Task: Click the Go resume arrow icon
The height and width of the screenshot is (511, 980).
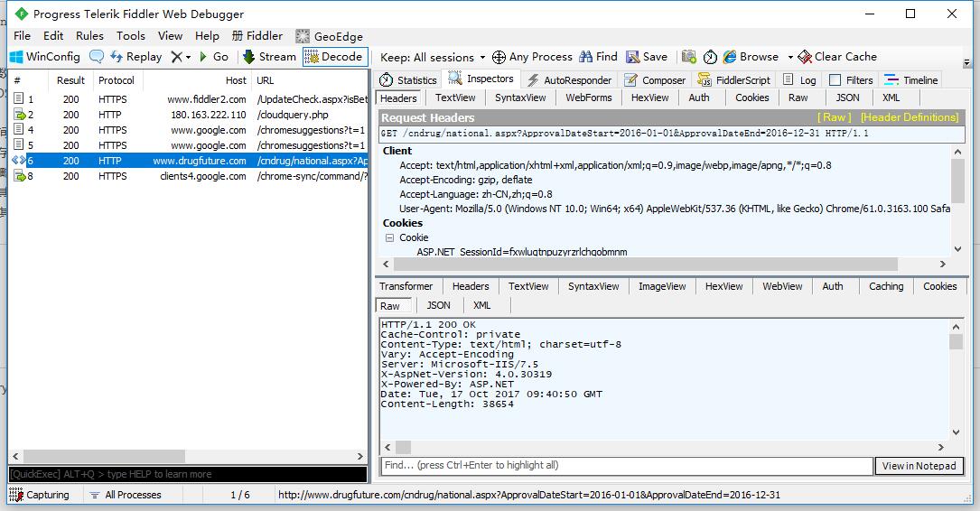Action: pyautogui.click(x=204, y=57)
